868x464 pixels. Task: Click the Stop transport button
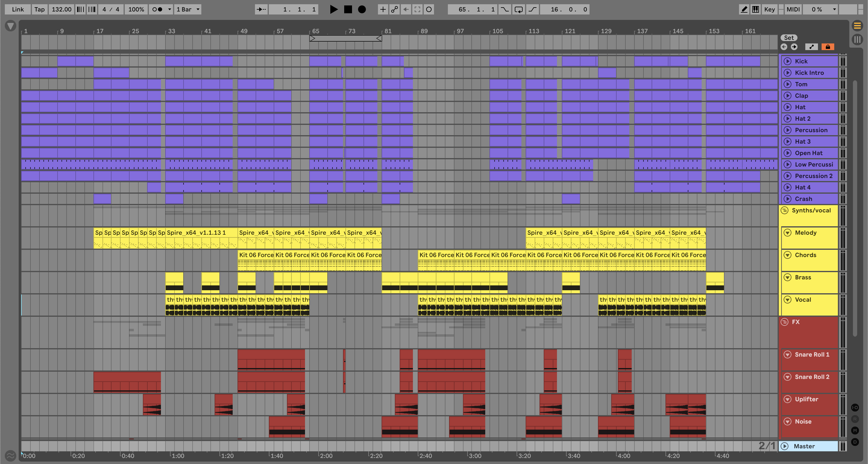coord(348,9)
